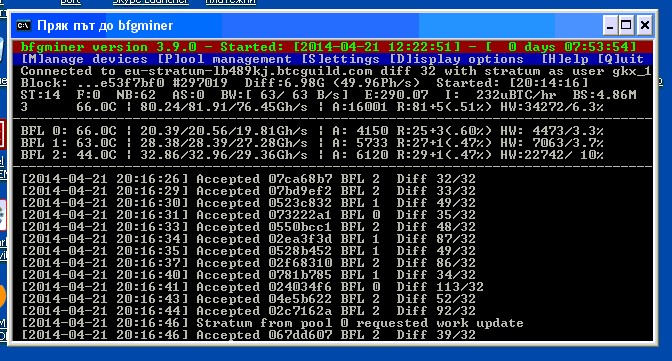Click the uptime '0 days 07:53:54' text
Viewport: 672px width, 361px height.
(570, 47)
